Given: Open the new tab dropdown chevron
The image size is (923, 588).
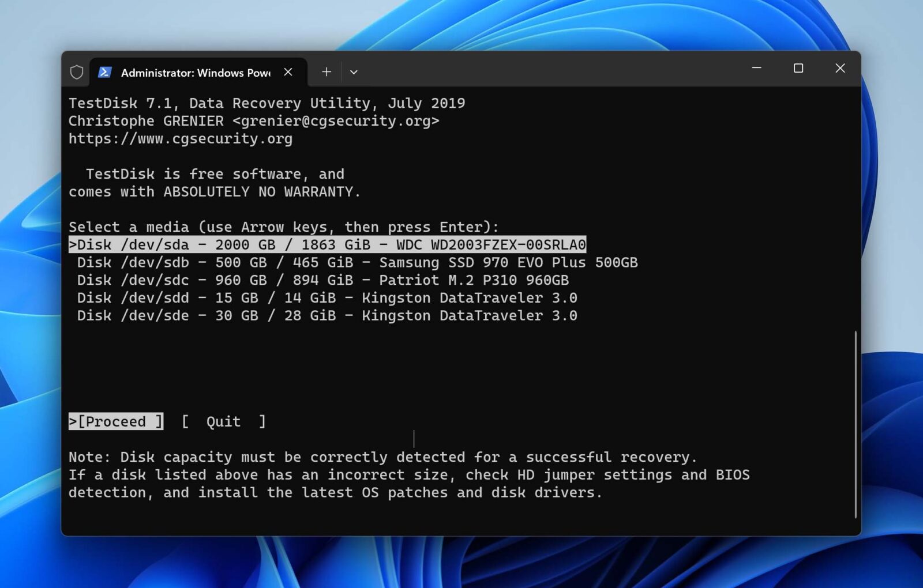Looking at the screenshot, I should click(354, 72).
